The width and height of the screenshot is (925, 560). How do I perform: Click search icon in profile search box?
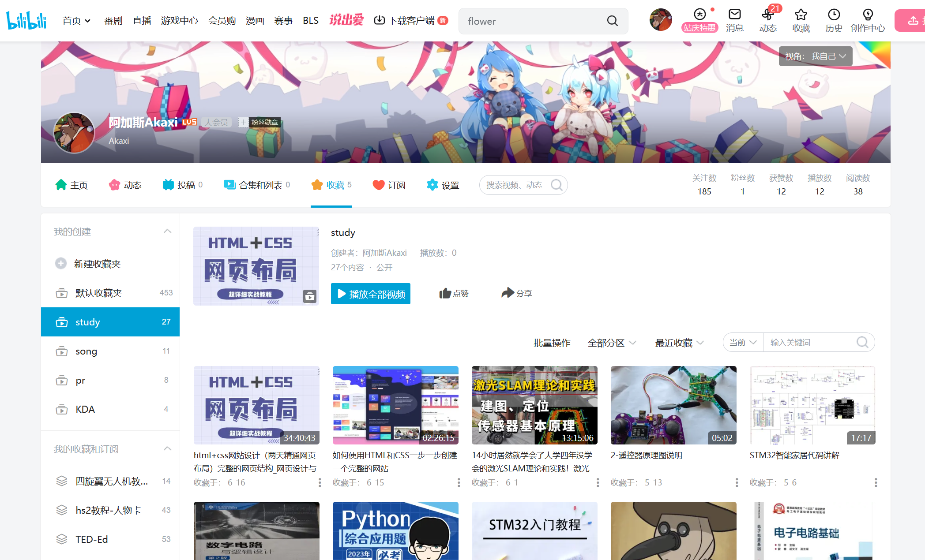tap(557, 185)
